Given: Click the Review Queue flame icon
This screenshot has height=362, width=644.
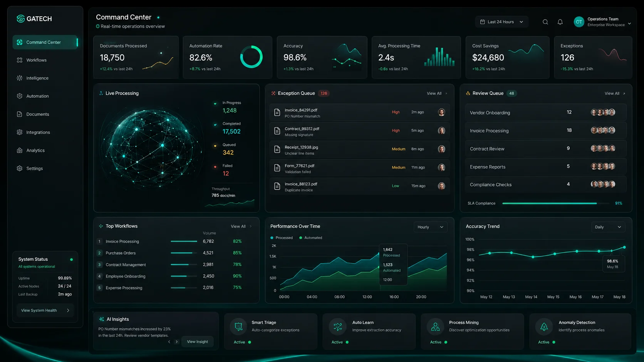Looking at the screenshot, I should tap(468, 93).
